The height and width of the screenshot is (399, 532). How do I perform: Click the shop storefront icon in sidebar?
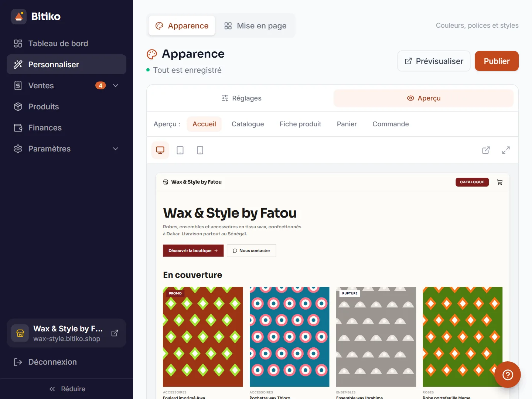coord(20,333)
